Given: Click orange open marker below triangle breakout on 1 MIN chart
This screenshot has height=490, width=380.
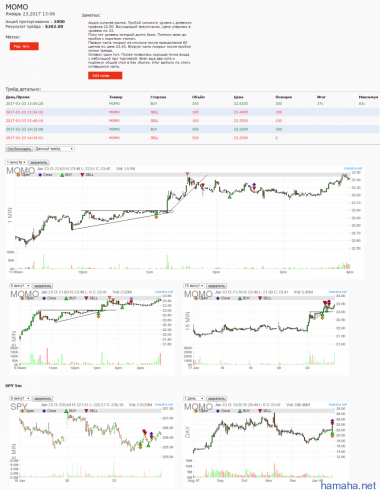Looking at the screenshot, I should coord(156,217).
